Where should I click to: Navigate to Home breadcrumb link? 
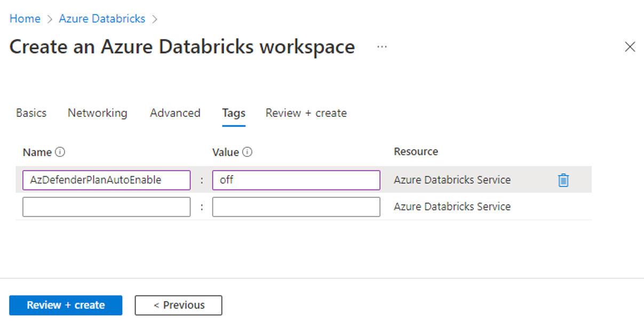[x=25, y=19]
